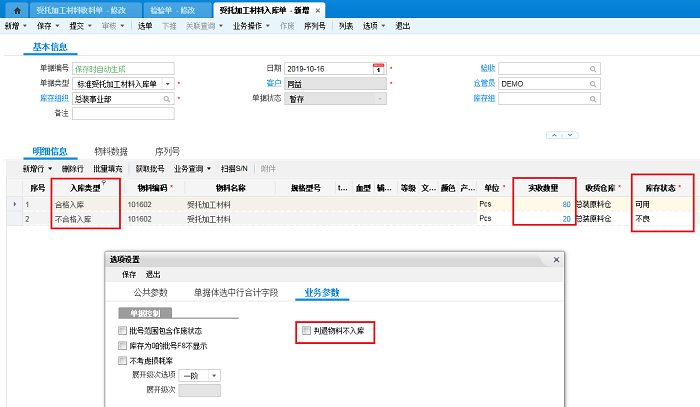Switch to 物料数据 tab
The width and height of the screenshot is (700, 407).
tap(110, 151)
